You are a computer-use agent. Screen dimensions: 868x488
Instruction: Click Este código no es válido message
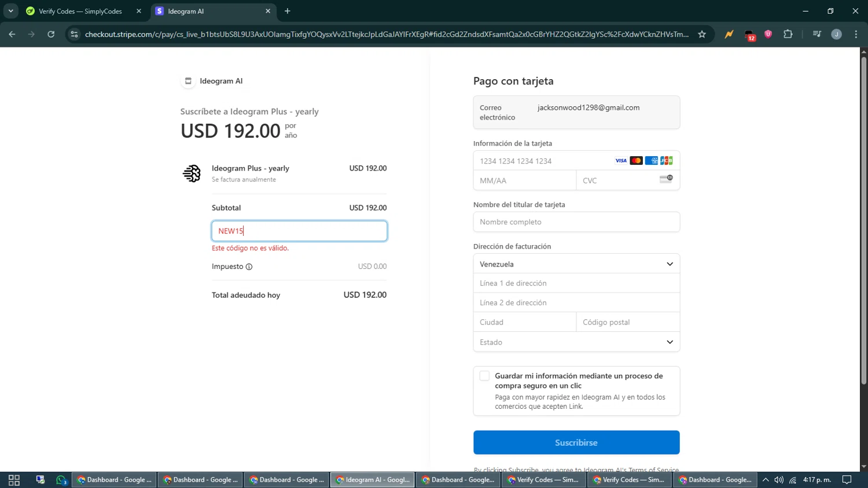click(250, 248)
